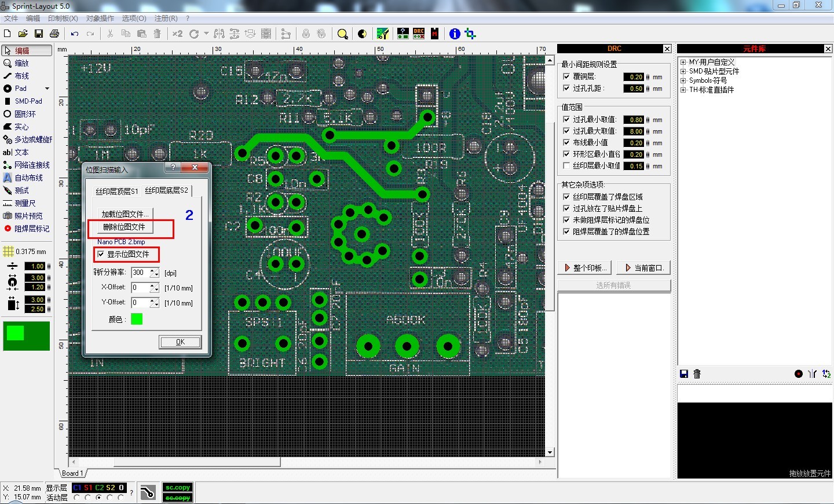Click the green 颜色 color swatch
834x504 pixels.
pyautogui.click(x=137, y=319)
